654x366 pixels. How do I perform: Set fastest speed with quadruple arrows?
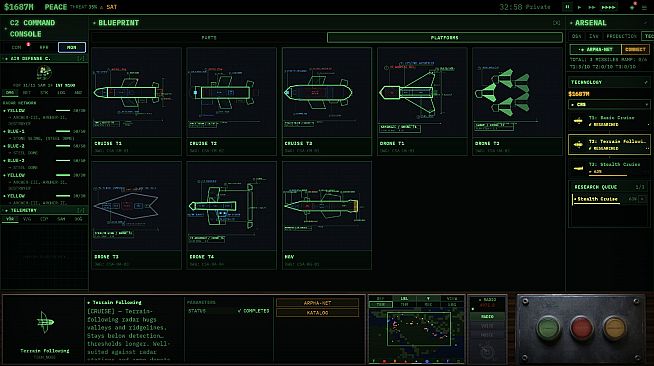(x=608, y=7)
